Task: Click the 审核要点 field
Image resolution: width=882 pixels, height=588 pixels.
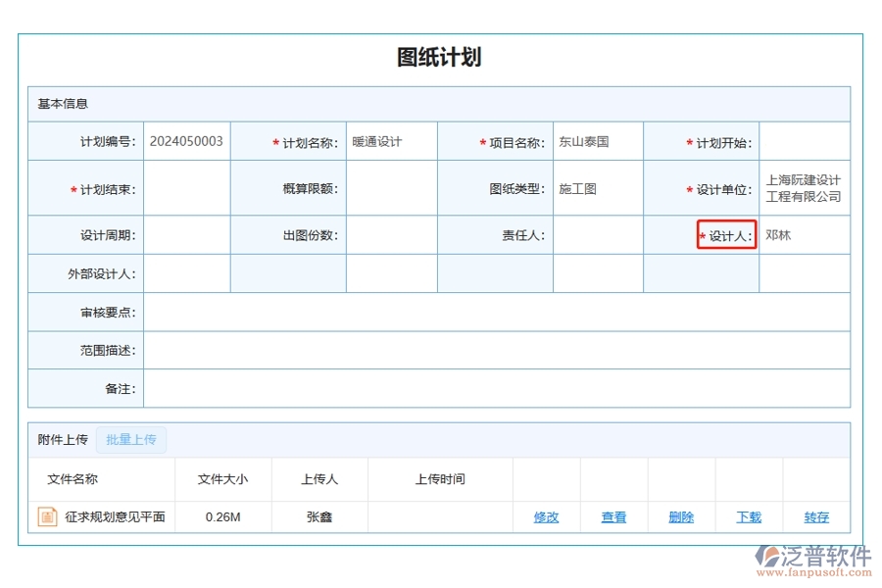Action: pos(490,312)
